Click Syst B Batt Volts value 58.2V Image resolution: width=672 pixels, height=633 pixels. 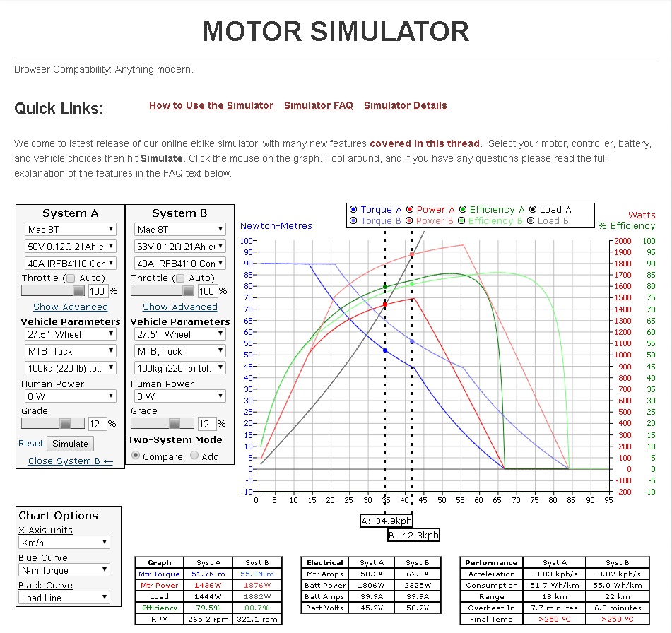[418, 608]
